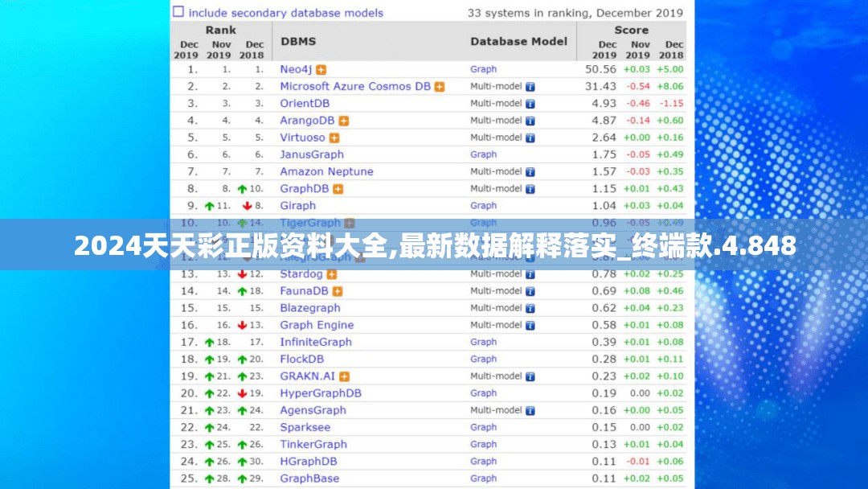The height and width of the screenshot is (489, 868).
Task: Click the info icon in GraphDB row
Action: 530,189
